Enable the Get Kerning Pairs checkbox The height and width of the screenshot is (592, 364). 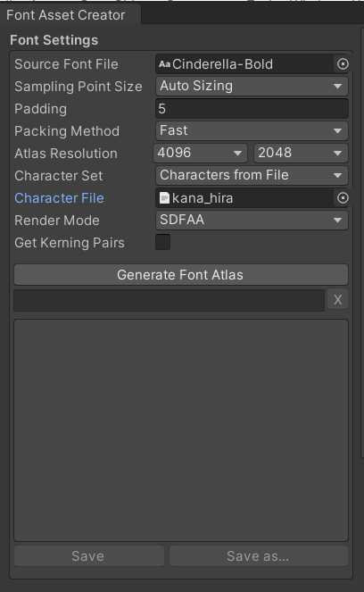point(163,242)
